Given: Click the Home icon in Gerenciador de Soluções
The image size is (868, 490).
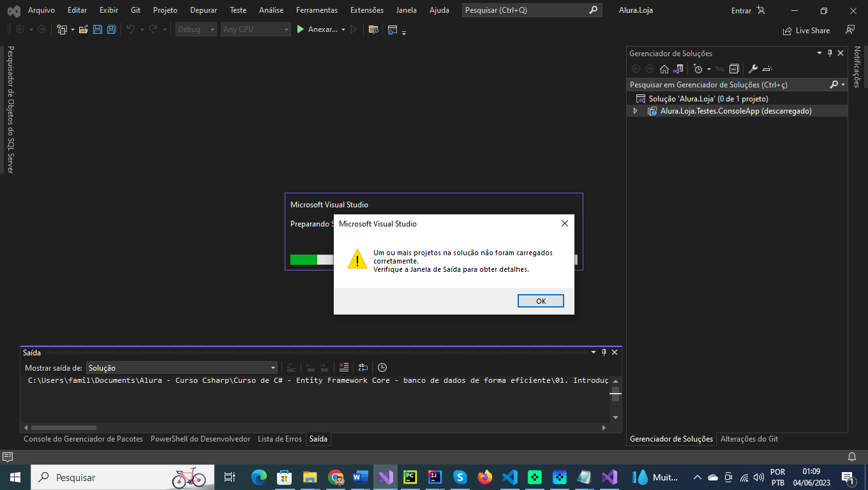Looking at the screenshot, I should [x=664, y=69].
